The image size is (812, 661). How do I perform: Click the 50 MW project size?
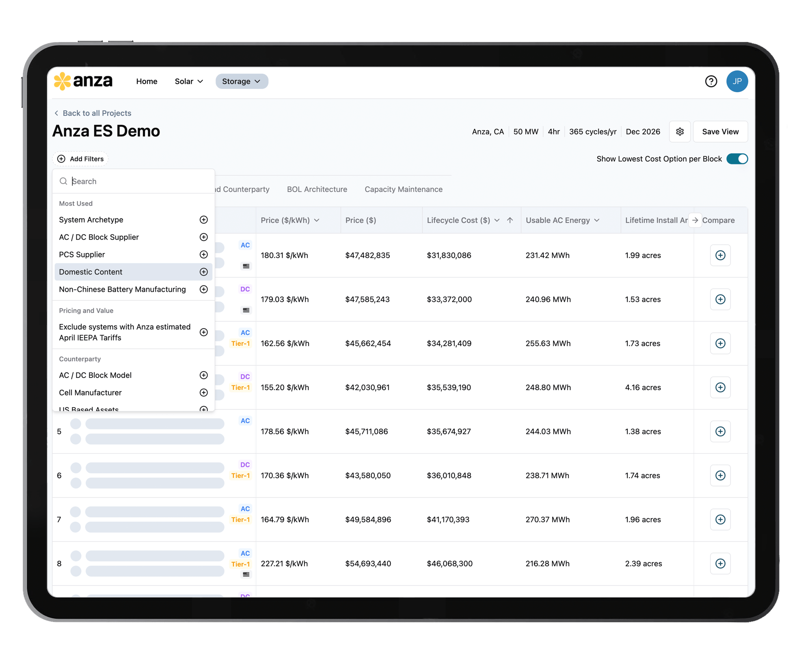pos(526,132)
